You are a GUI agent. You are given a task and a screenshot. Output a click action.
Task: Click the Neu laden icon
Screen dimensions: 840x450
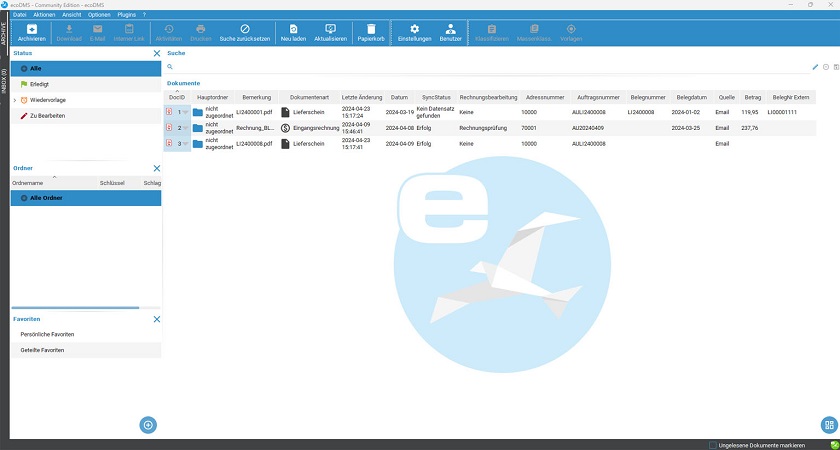(x=293, y=33)
